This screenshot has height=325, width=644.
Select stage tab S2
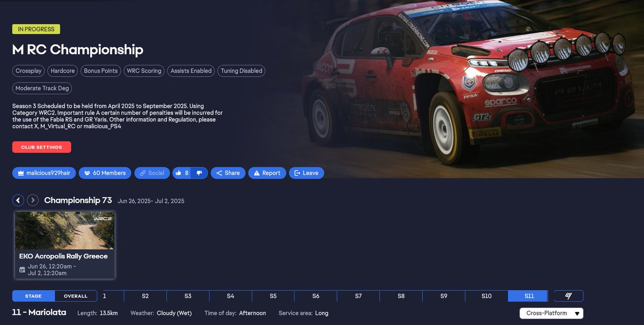coord(145,296)
